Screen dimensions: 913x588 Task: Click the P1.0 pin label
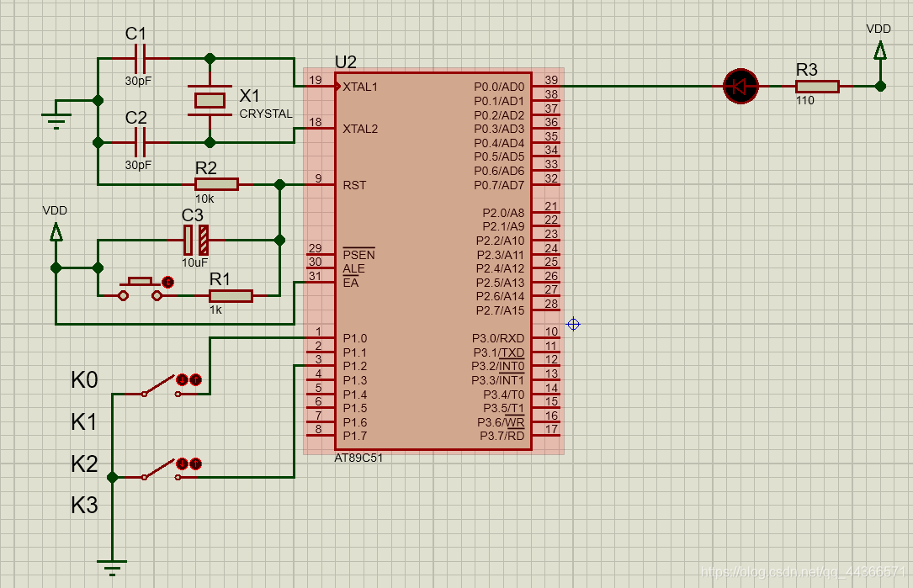tap(354, 338)
